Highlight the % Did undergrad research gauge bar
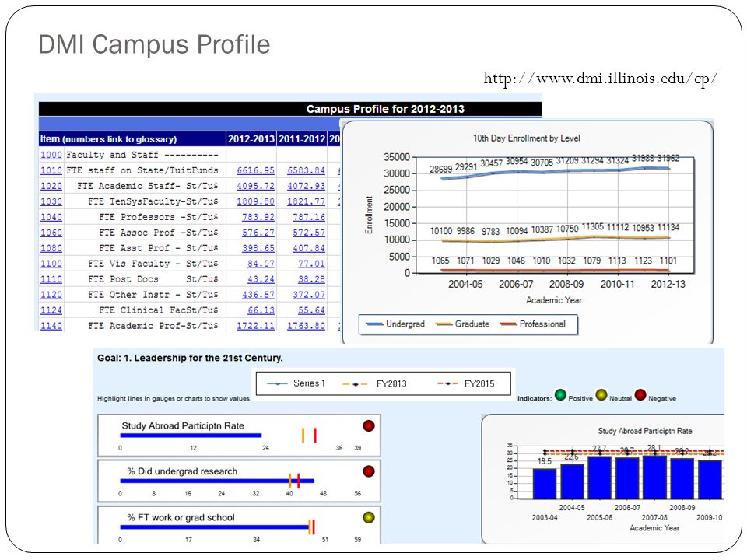This screenshot has height=560, width=747. click(217, 481)
